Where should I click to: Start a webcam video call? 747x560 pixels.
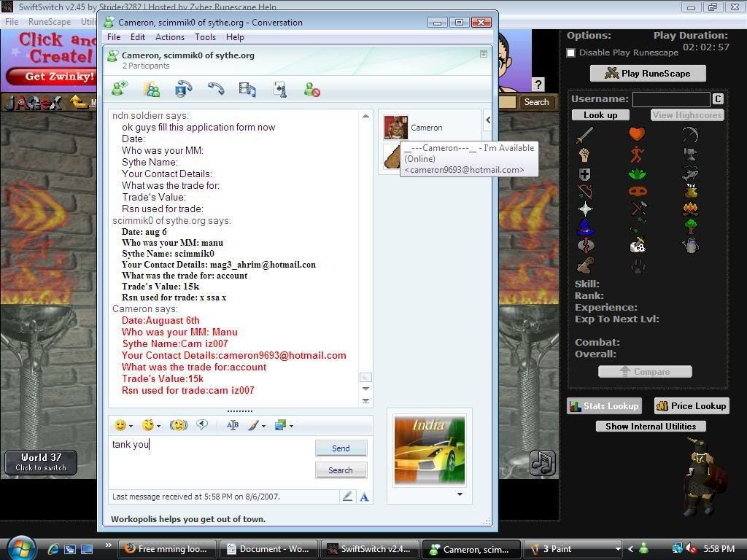click(183, 89)
